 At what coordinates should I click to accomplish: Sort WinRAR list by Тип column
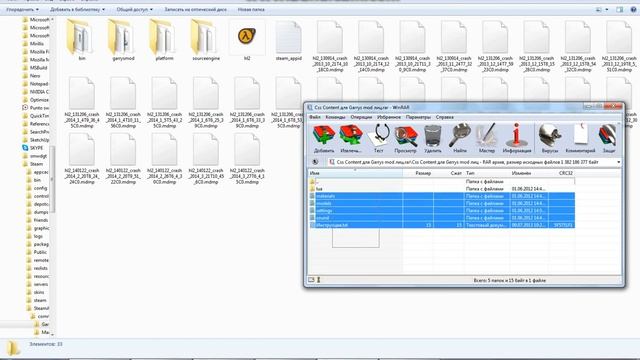click(x=487, y=173)
